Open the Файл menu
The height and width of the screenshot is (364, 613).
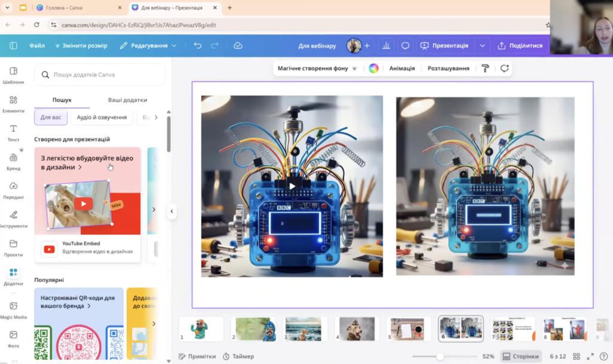pos(37,45)
